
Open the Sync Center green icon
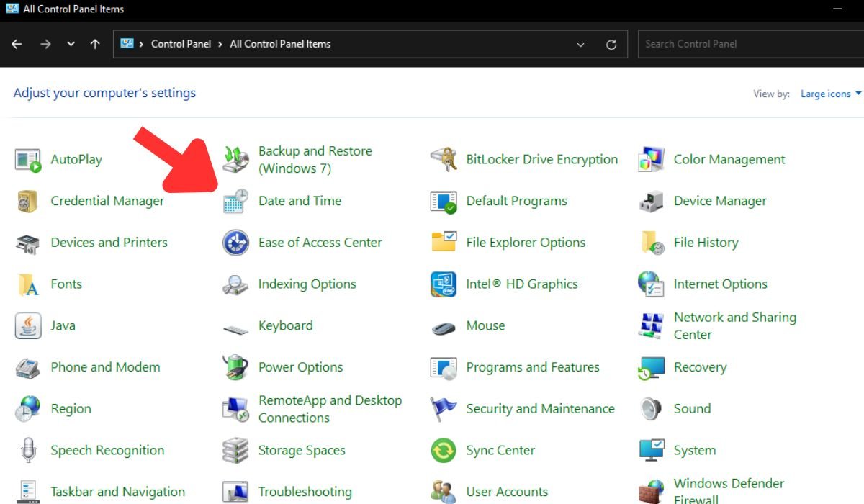tap(444, 451)
